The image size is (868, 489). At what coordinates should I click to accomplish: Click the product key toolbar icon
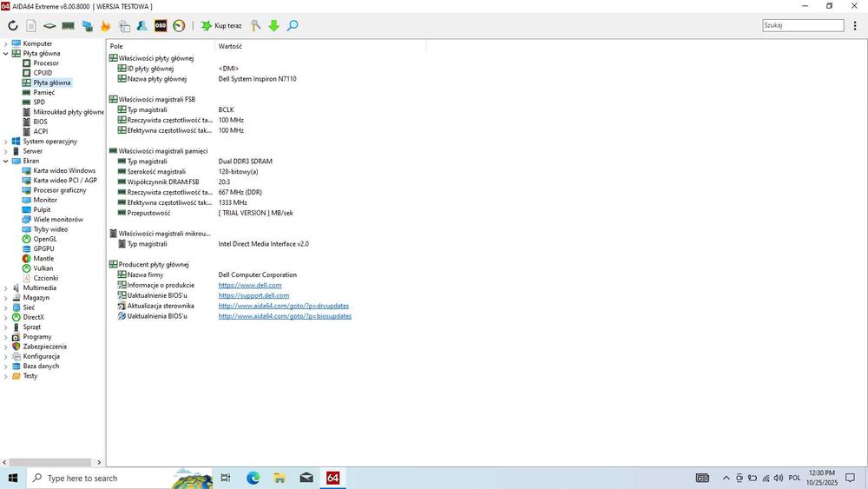[x=255, y=25]
